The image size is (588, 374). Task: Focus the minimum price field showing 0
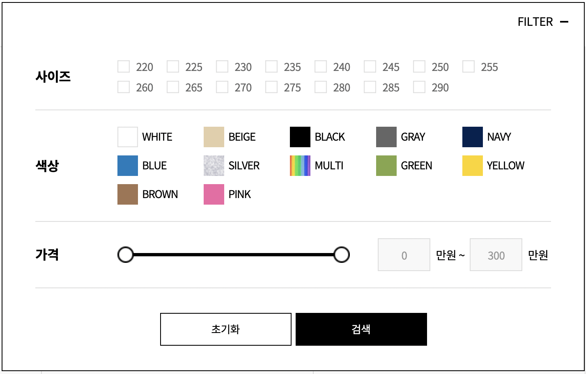click(x=404, y=255)
